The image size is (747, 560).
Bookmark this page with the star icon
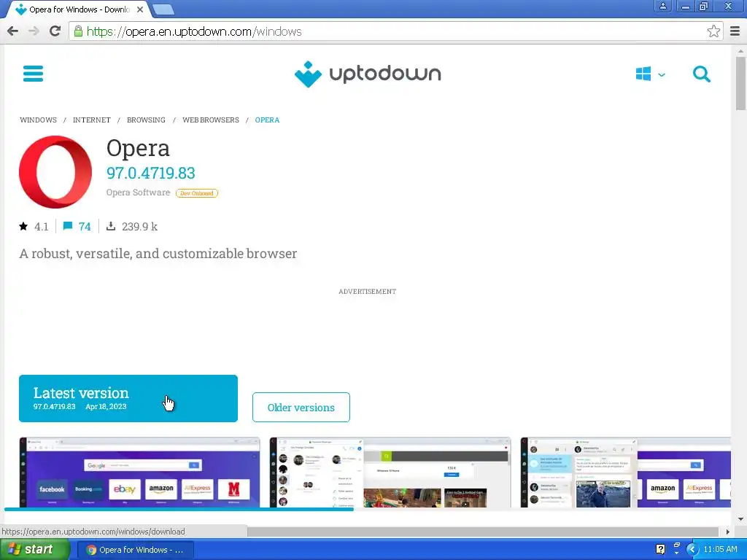[713, 31]
